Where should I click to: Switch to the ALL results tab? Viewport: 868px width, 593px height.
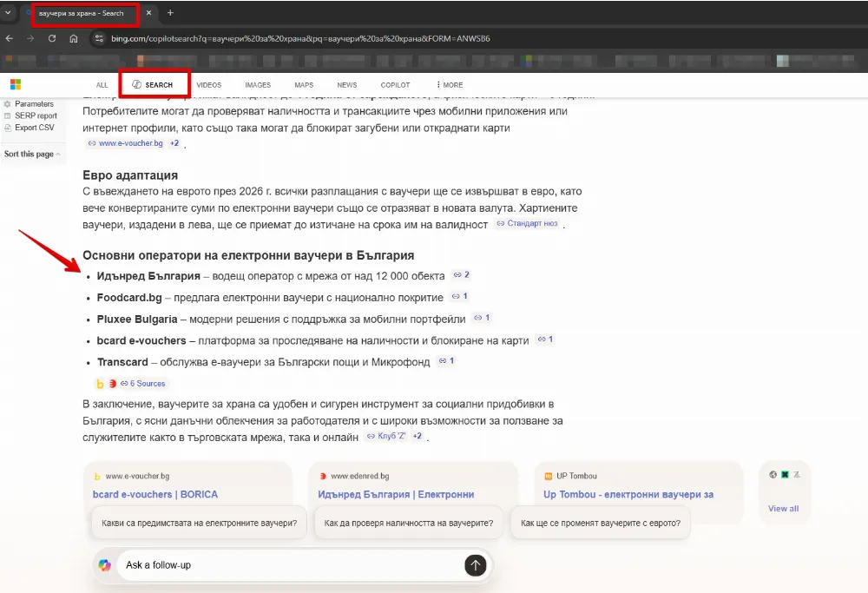pos(102,85)
